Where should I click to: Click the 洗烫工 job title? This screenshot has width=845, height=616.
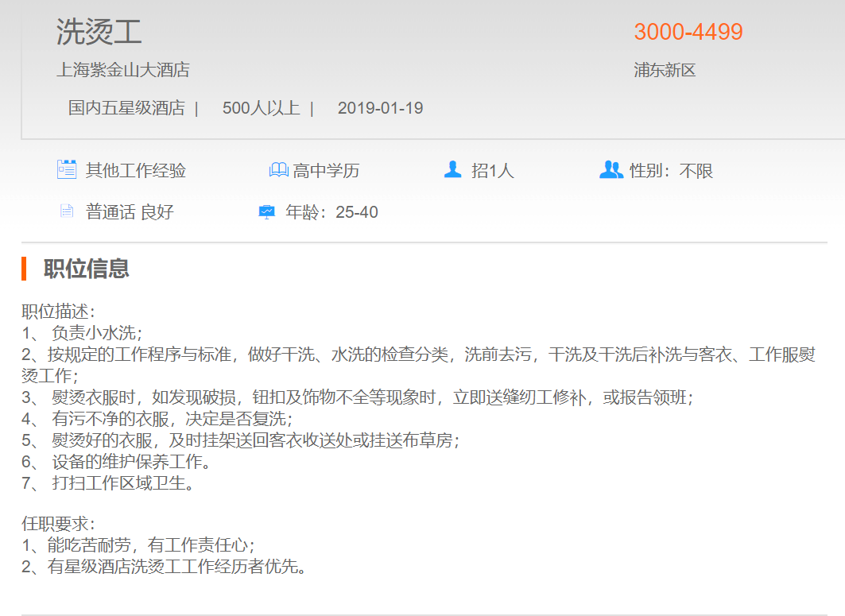(x=99, y=32)
